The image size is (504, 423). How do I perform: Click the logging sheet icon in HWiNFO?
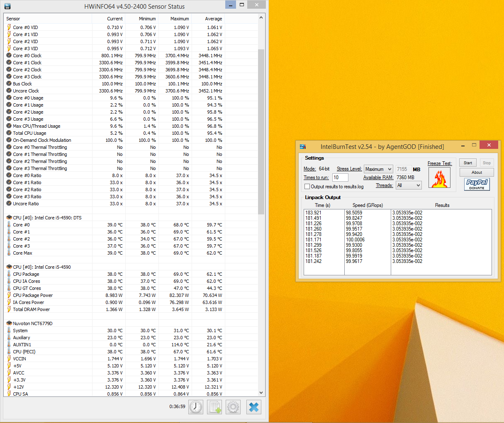pyautogui.click(x=214, y=407)
